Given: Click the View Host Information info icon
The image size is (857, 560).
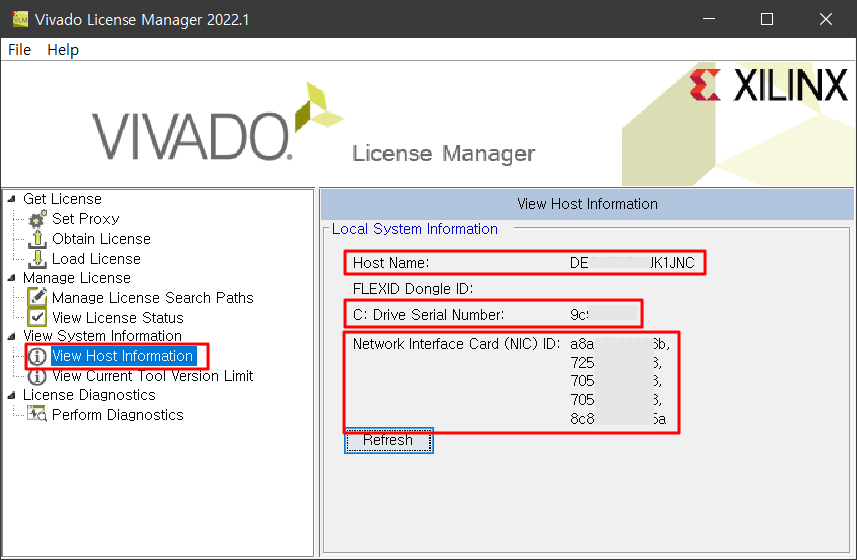Looking at the screenshot, I should coord(37,356).
